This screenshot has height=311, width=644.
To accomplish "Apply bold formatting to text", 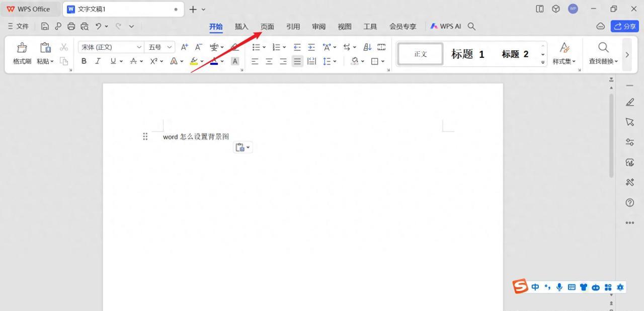I will 84,61.
